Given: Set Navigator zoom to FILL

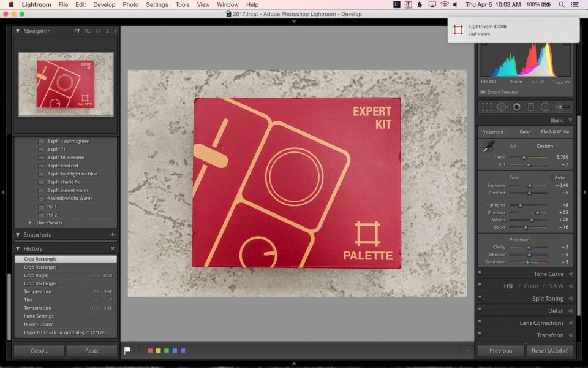Looking at the screenshot, I should click(88, 31).
